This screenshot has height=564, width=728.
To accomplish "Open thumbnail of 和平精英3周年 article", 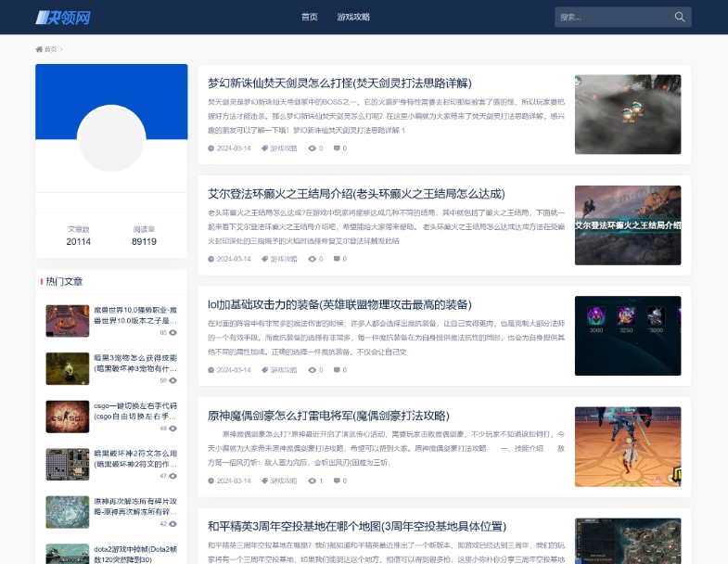I will [x=628, y=541].
